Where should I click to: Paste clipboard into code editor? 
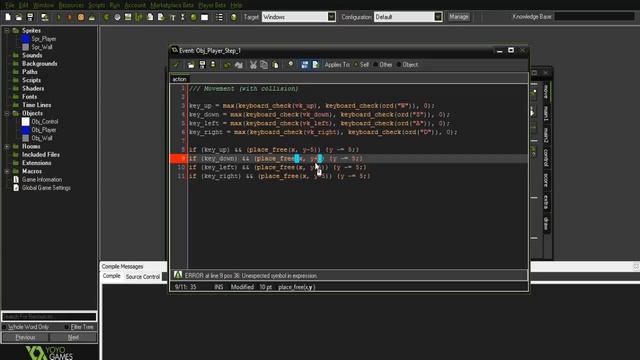[276, 64]
